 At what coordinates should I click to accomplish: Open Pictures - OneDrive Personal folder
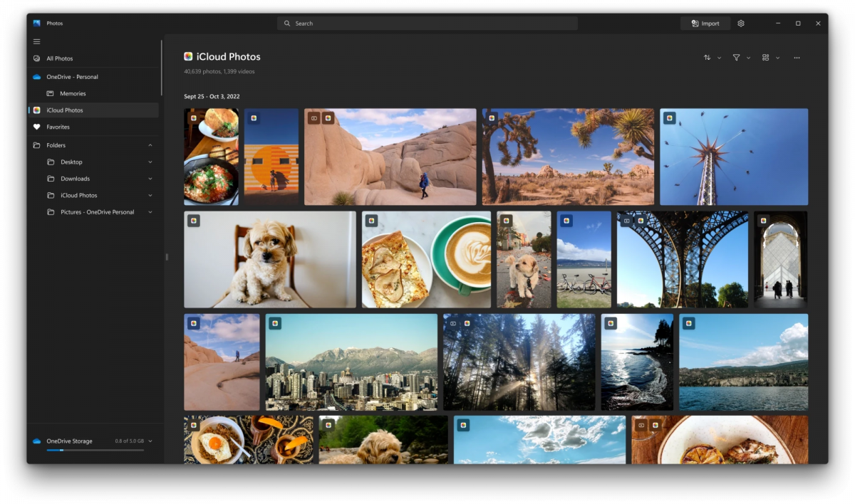point(93,212)
